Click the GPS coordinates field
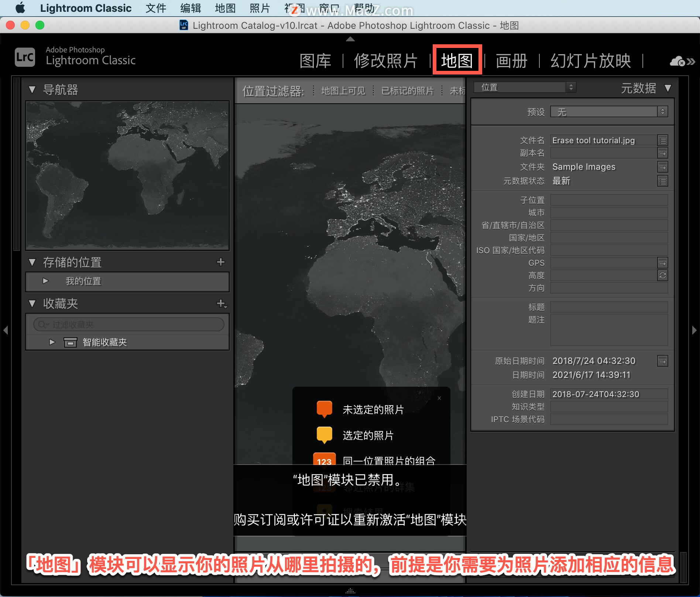 pos(603,263)
